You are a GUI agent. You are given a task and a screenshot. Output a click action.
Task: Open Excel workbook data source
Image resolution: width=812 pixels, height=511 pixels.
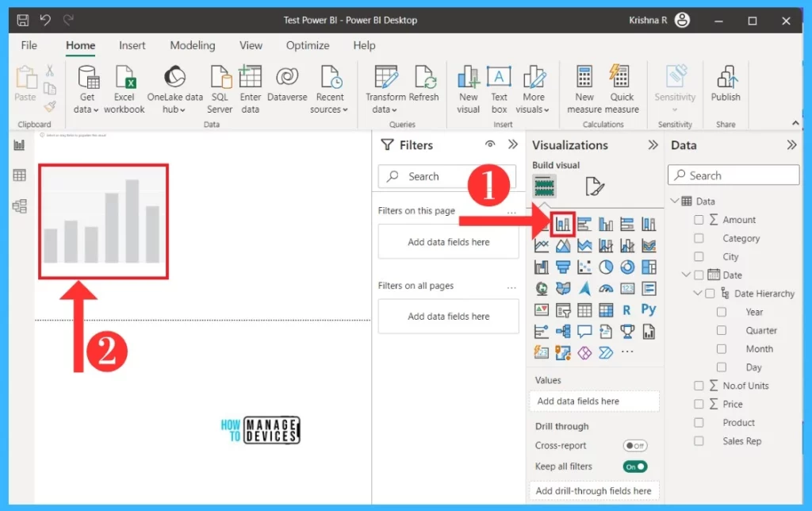(124, 89)
